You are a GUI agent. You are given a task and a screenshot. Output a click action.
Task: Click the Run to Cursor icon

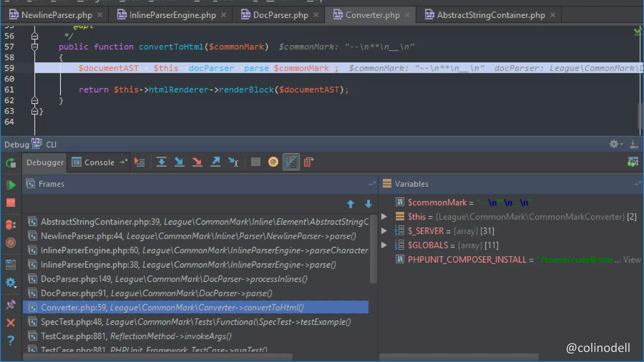pyautogui.click(x=233, y=162)
